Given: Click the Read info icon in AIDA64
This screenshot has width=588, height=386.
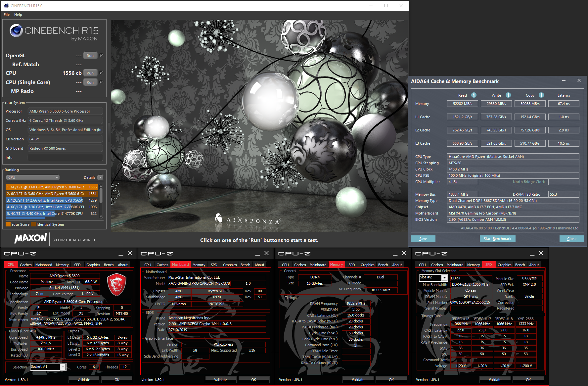Looking at the screenshot, I should tap(474, 95).
